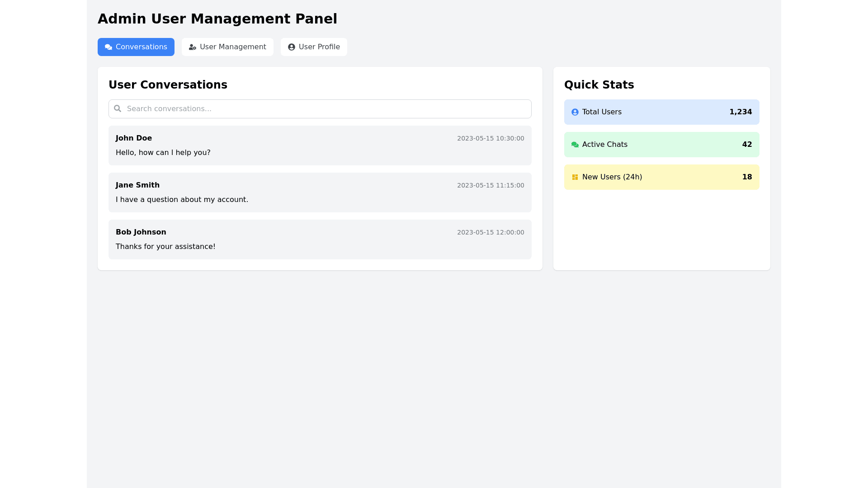868x488 pixels.
Task: Click the 2023-05-15 10:30:00 timestamp
Action: (x=491, y=138)
